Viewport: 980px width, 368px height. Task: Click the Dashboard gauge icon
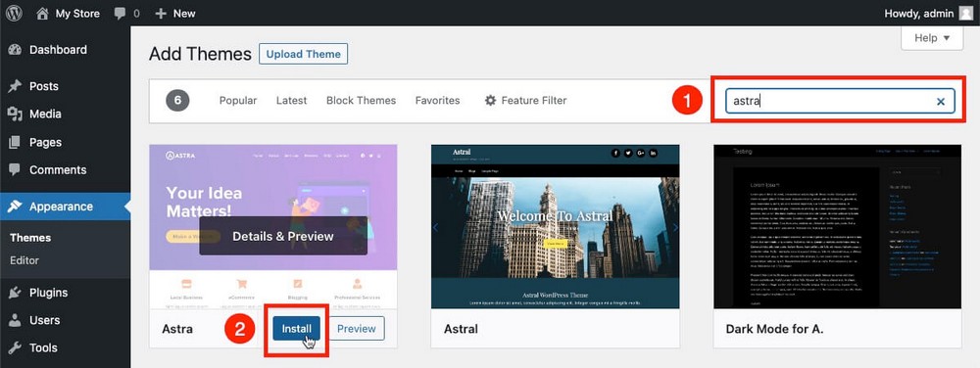(x=15, y=50)
